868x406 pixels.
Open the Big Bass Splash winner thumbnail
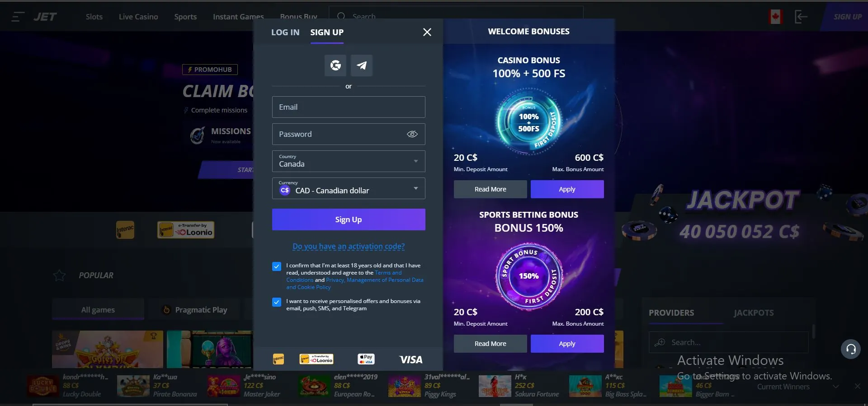point(585,386)
